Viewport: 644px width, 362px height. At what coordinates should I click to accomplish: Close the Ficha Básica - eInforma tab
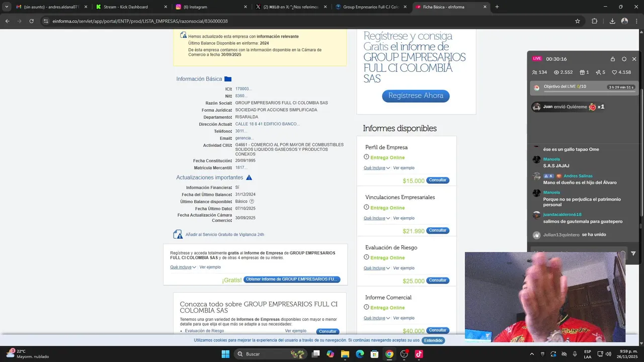pos(485,7)
